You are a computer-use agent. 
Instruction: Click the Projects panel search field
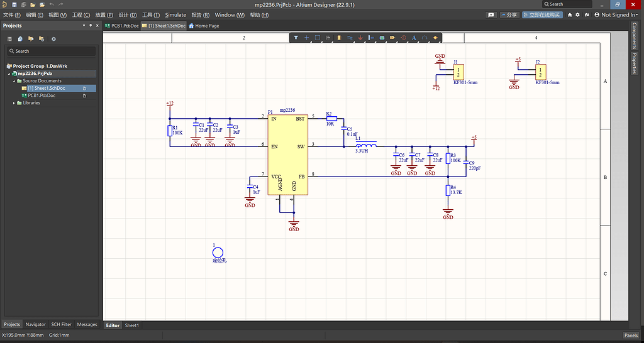(52, 51)
